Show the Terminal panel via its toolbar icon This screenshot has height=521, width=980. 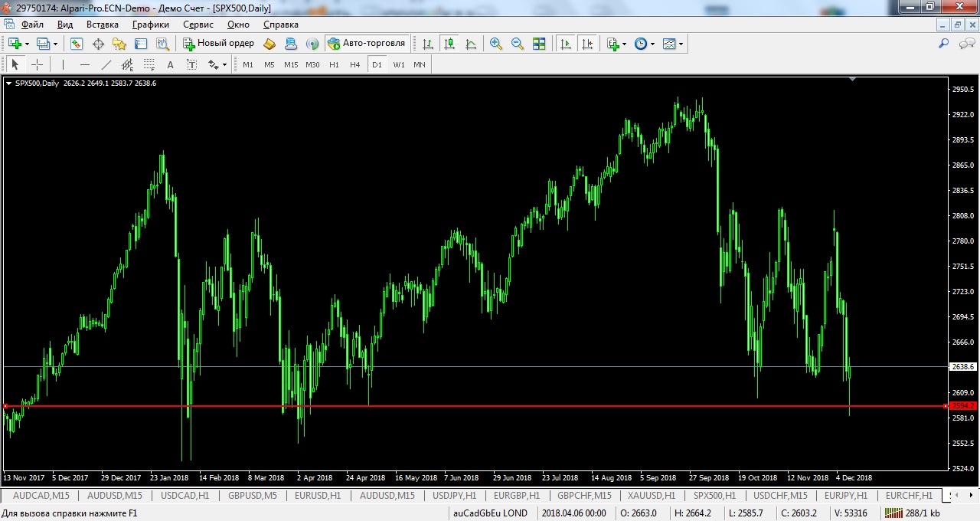coord(141,44)
